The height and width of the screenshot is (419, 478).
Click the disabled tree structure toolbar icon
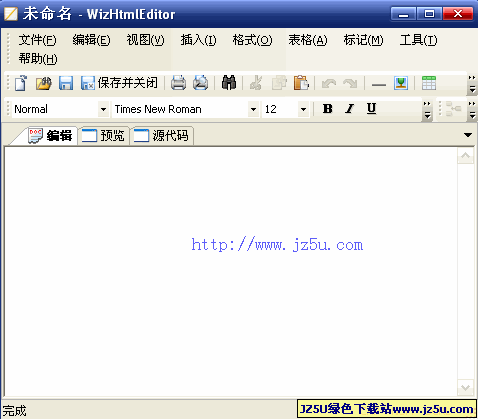click(x=453, y=109)
